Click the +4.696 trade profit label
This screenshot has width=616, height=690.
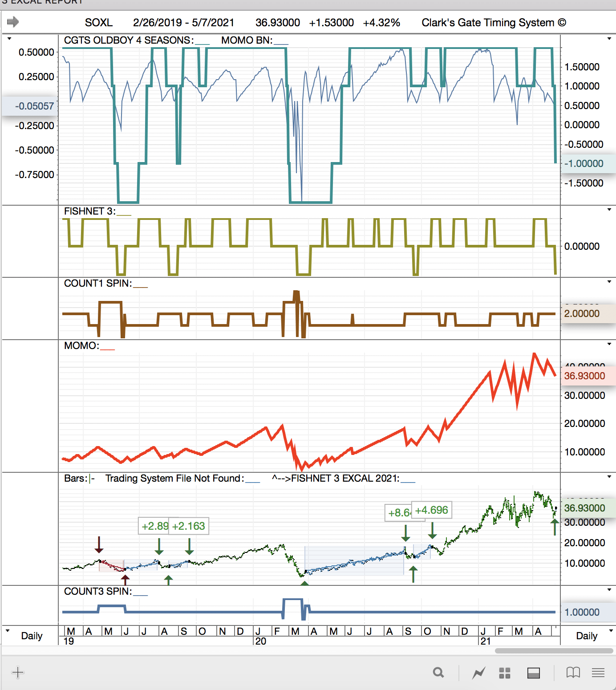[432, 510]
